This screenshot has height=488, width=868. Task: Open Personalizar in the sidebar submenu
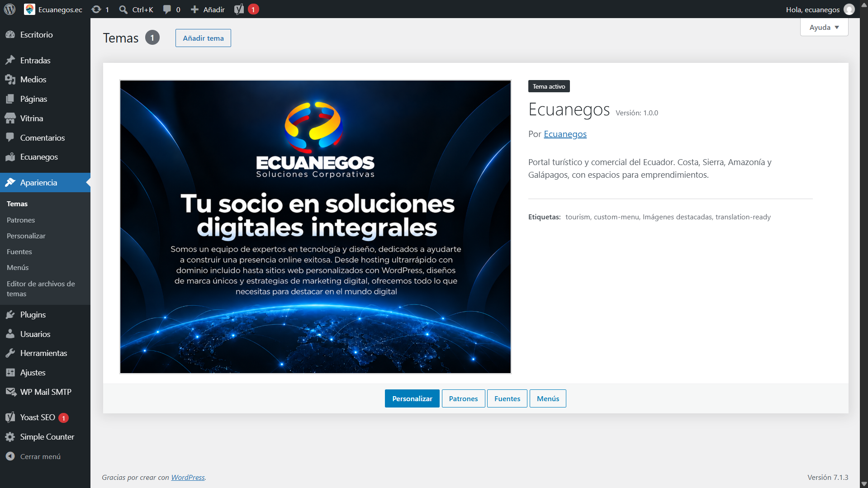point(26,236)
